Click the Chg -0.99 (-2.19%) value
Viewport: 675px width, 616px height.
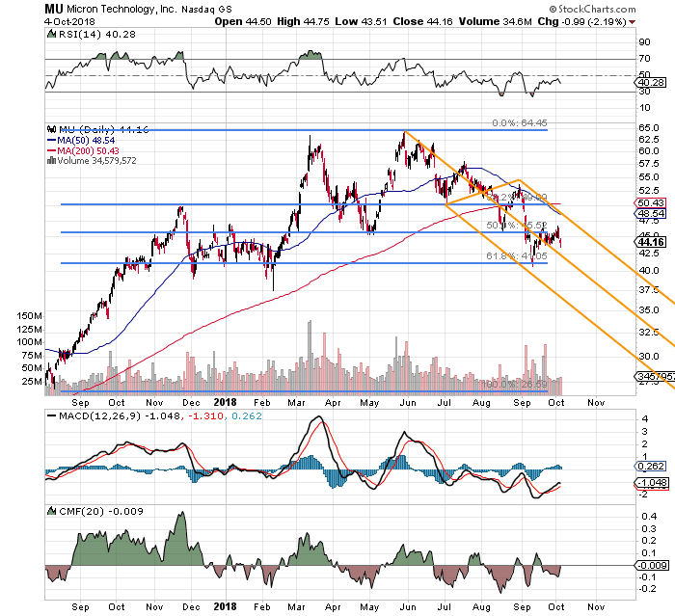tap(581, 21)
